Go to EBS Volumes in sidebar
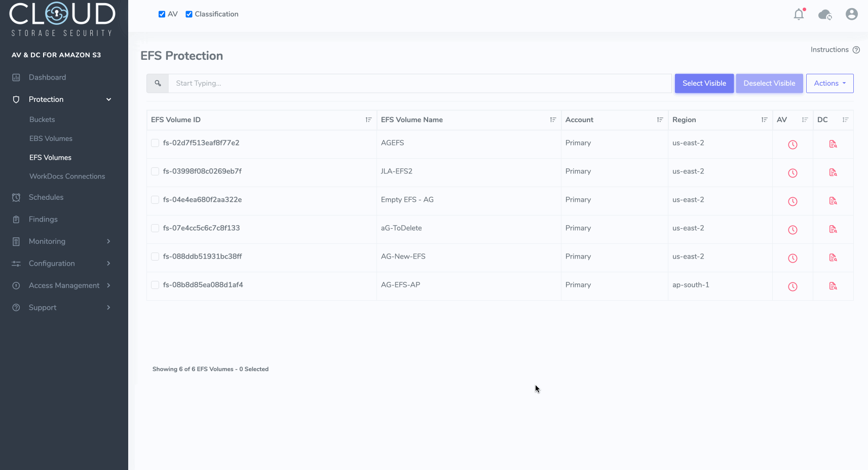868x470 pixels. [x=51, y=139]
